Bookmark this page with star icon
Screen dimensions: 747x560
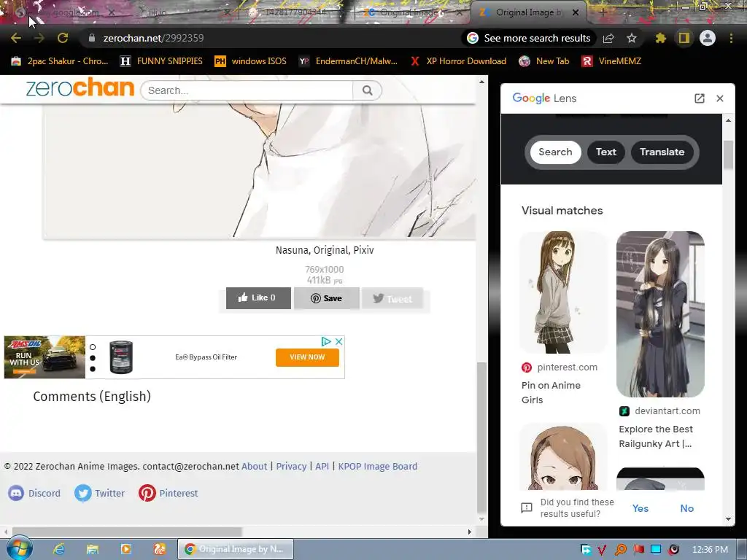632,38
